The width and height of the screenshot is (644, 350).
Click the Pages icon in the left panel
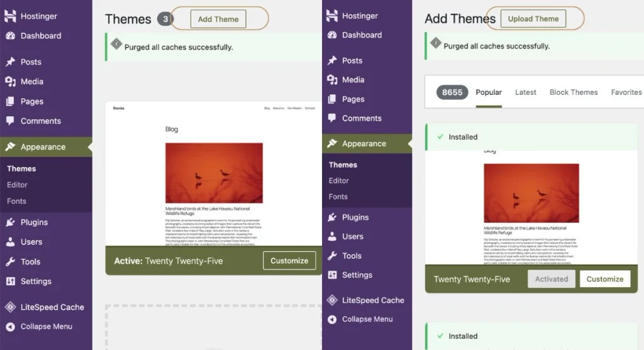[10, 101]
